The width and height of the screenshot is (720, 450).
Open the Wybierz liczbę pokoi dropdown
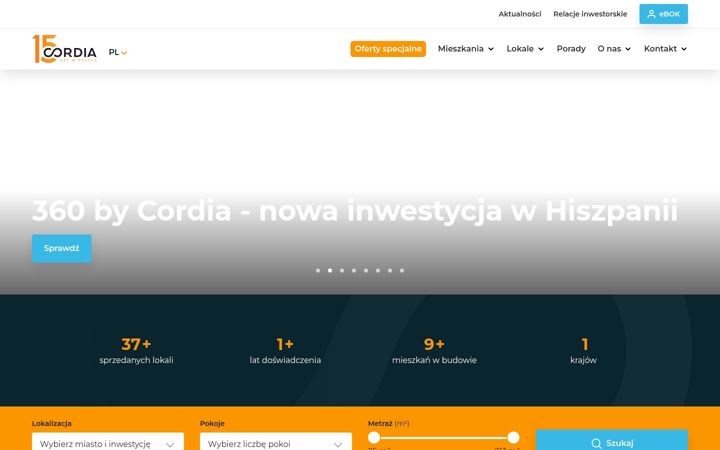[276, 443]
